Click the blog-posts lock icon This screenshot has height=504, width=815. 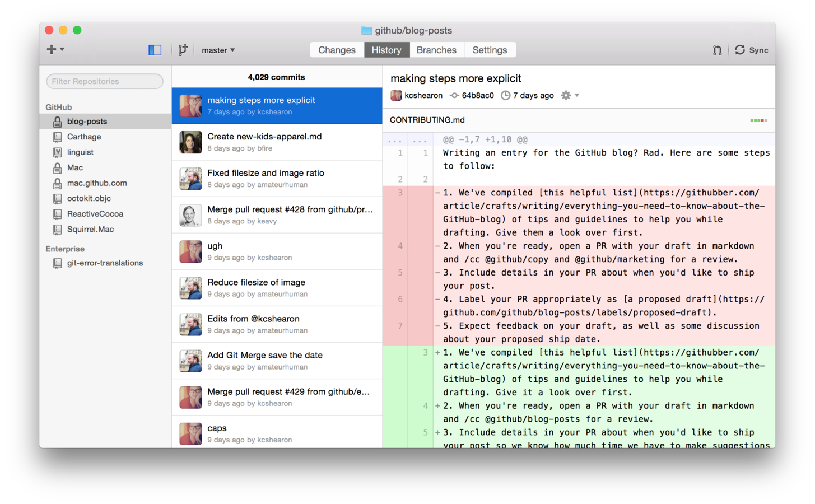tap(57, 121)
